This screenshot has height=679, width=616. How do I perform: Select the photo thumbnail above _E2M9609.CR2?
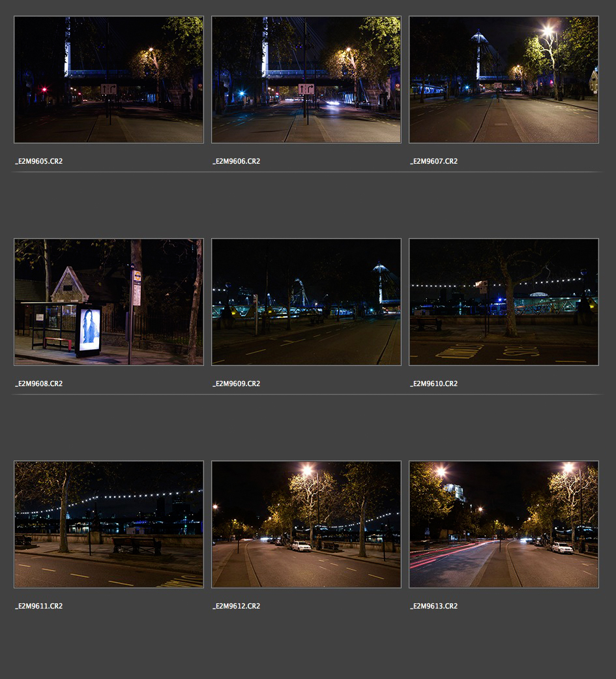306,301
